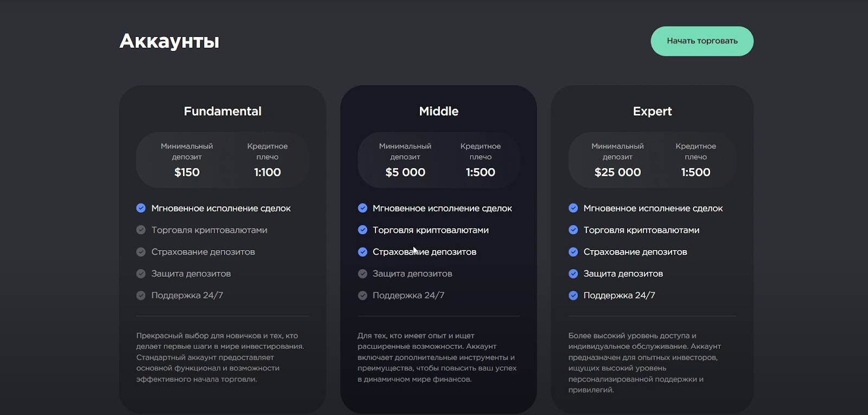
Task: Click gray checkmark next to Fundamental Поддержка 24/7
Action: tap(141, 296)
